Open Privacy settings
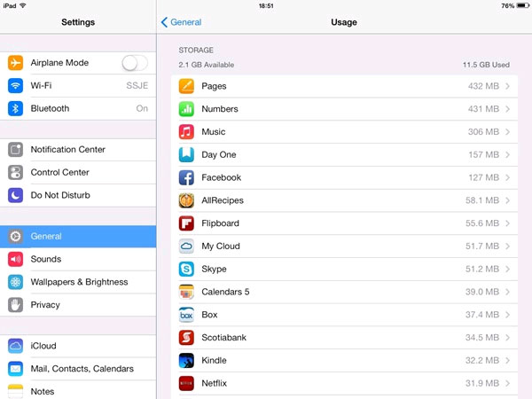Image resolution: width=532 pixels, height=399 pixels. click(78, 305)
